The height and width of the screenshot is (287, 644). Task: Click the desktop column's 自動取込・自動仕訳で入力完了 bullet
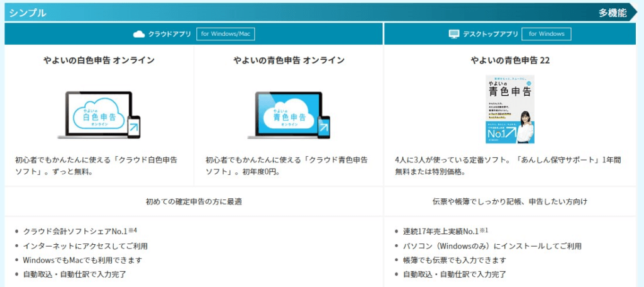click(455, 274)
